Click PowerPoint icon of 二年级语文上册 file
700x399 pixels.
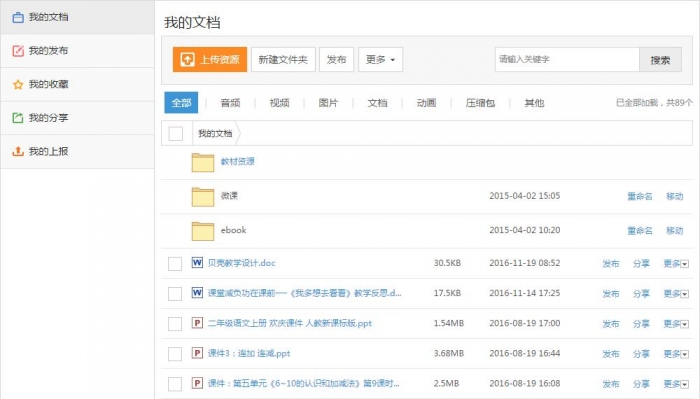point(197,323)
